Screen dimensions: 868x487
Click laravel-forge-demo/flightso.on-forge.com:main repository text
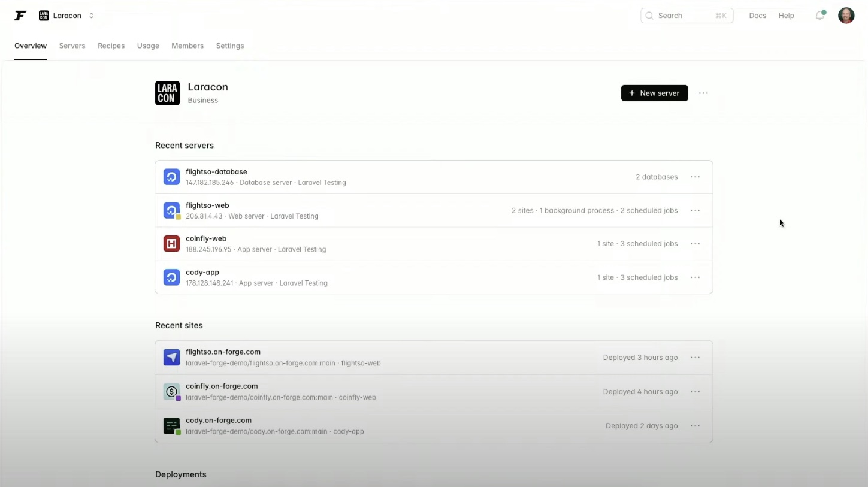click(261, 363)
